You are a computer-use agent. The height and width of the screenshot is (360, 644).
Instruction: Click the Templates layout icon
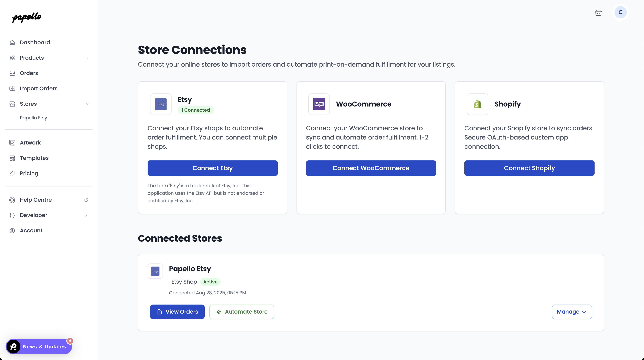click(x=12, y=158)
